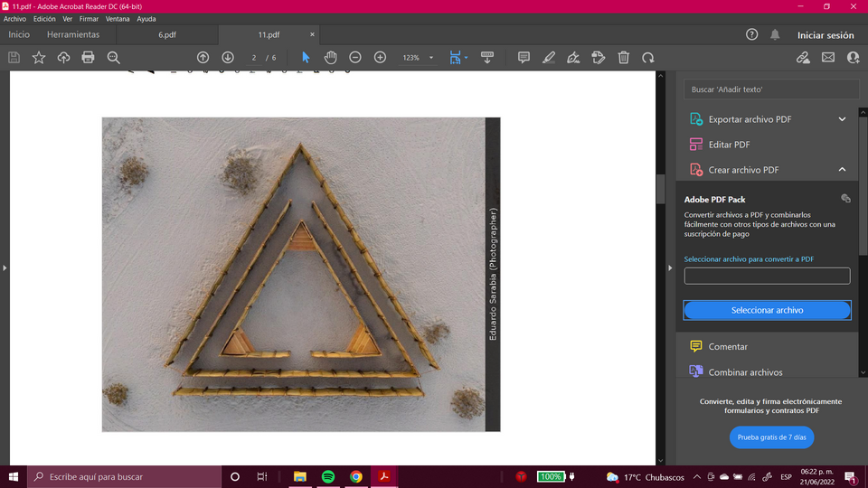Bookmark file with the star icon

(39, 57)
